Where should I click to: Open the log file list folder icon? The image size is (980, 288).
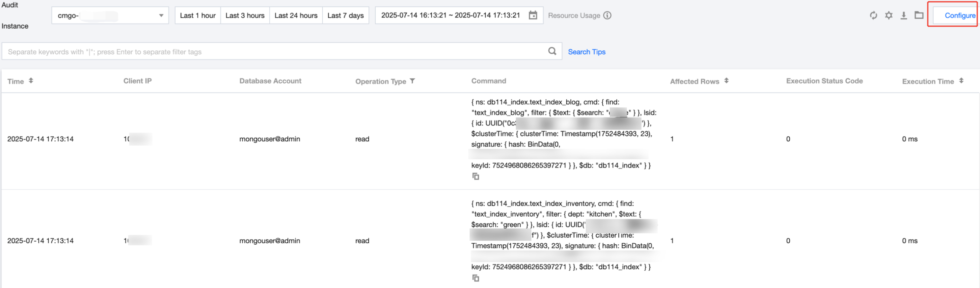point(919,15)
